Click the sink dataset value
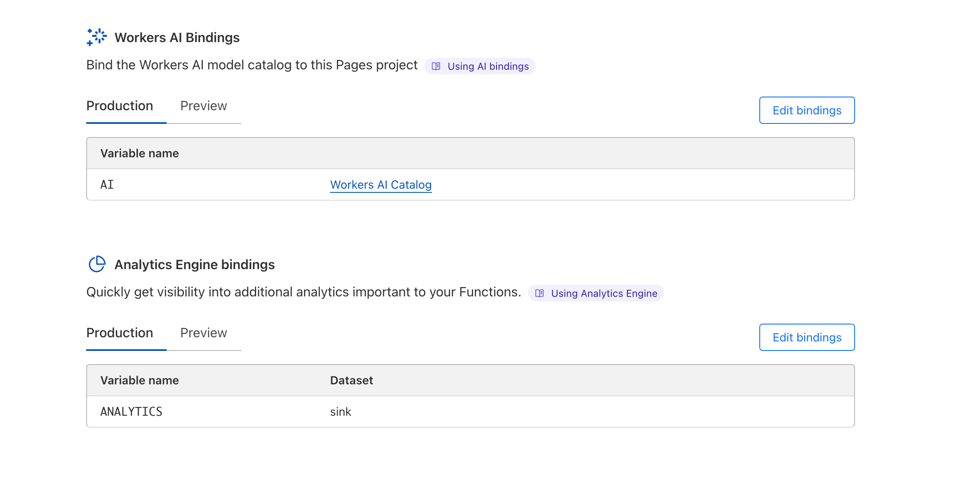Viewport: 980px width, 483px height. click(340, 412)
